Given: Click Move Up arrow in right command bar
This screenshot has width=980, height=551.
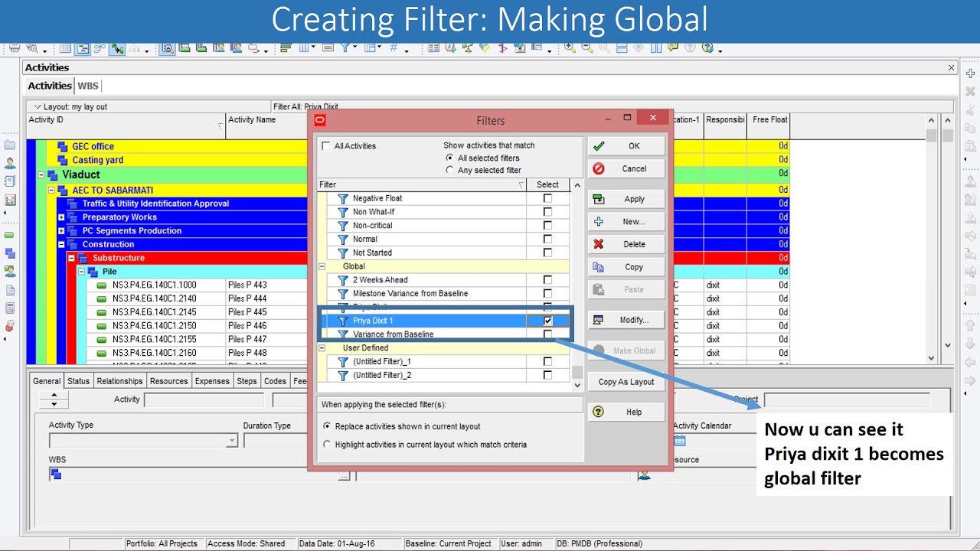Looking at the screenshot, I should (x=970, y=326).
